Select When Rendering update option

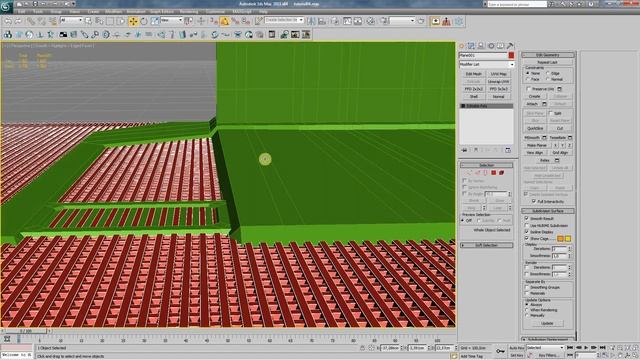pyautogui.click(x=527, y=310)
